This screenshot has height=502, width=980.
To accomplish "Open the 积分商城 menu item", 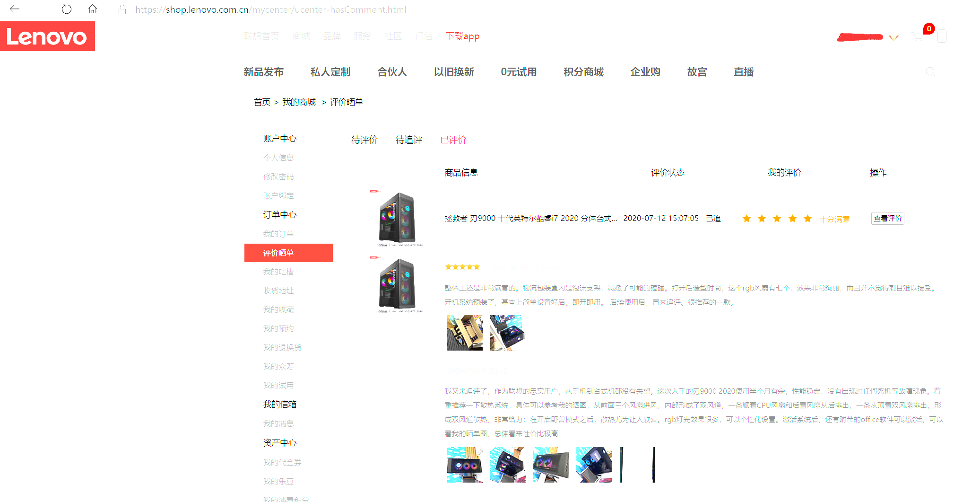I will (583, 72).
